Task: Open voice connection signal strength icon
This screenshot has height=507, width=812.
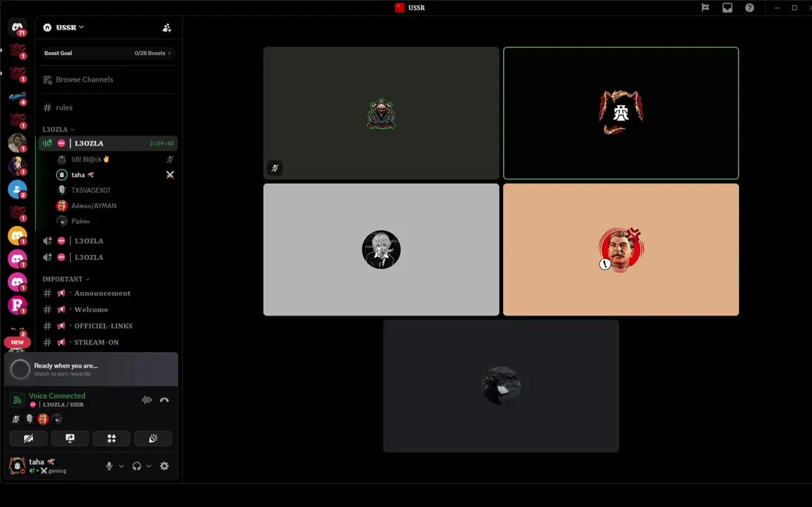Action: [17, 400]
